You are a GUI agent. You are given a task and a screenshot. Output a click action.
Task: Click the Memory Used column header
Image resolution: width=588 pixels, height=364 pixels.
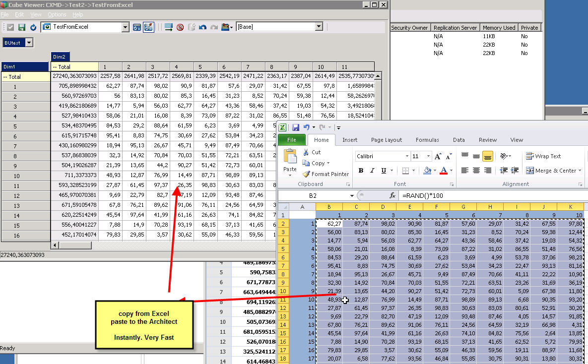coord(499,28)
